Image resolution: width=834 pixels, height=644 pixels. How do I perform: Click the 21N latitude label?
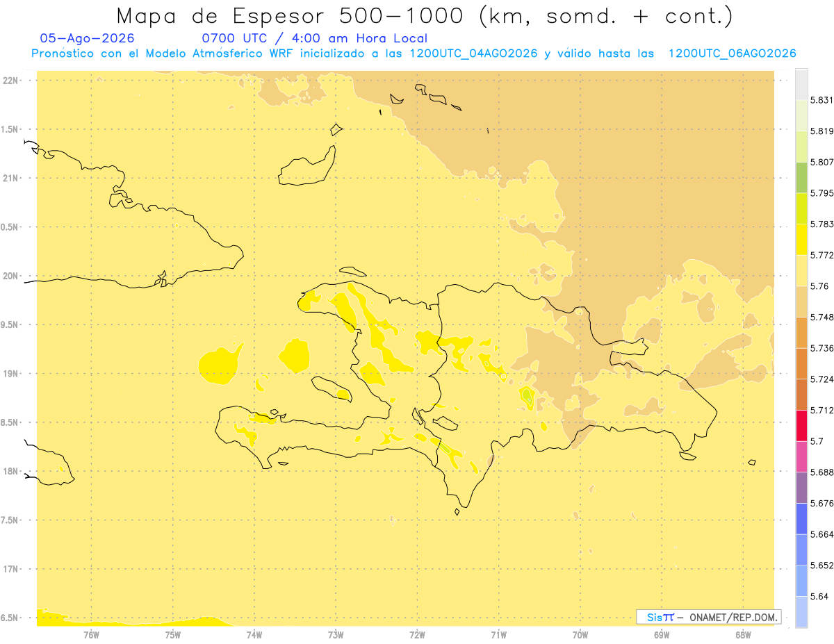pyautogui.click(x=10, y=178)
